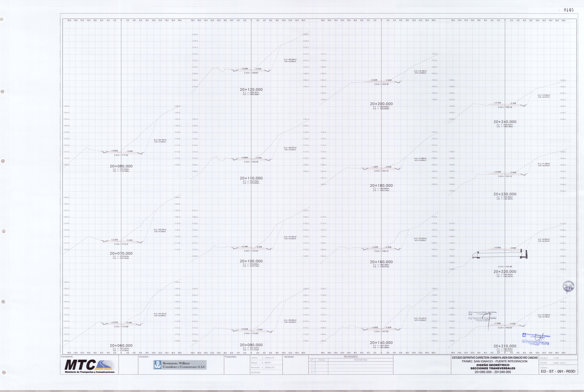Select station label 20+160.000
Screen dimensions: 584x392
coord(381,262)
